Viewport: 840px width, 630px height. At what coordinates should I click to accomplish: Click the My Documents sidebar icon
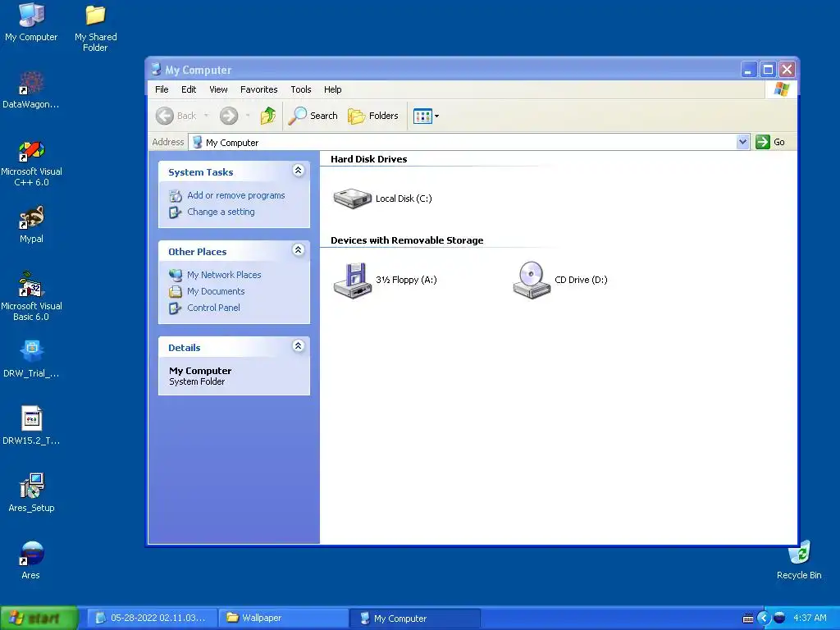click(x=176, y=292)
